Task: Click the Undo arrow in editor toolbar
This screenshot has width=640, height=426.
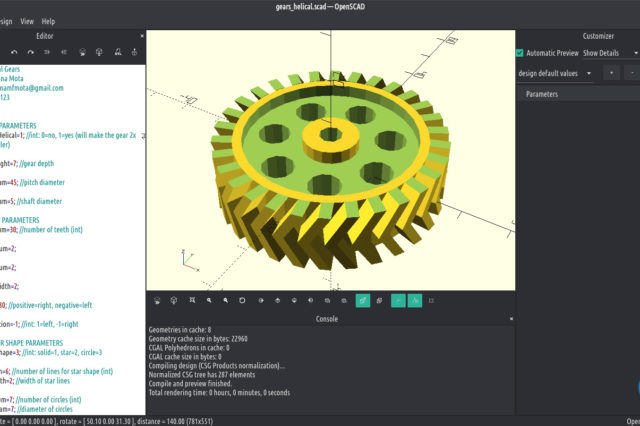Action: 14,52
